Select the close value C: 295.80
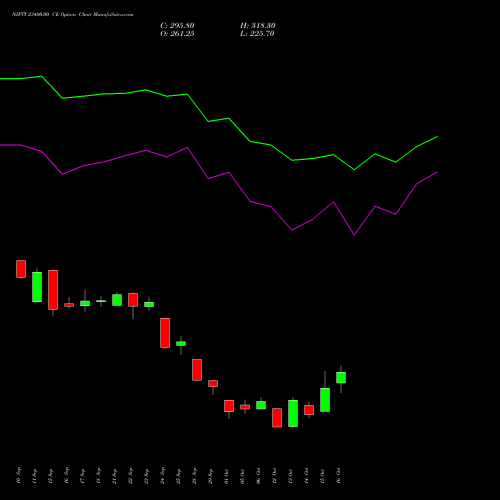 (177, 26)
